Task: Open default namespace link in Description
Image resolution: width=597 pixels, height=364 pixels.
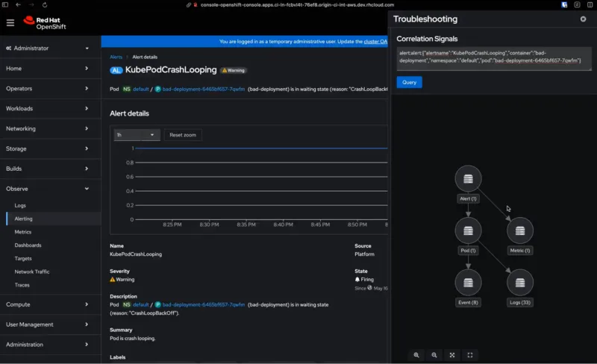Action: pos(141,304)
